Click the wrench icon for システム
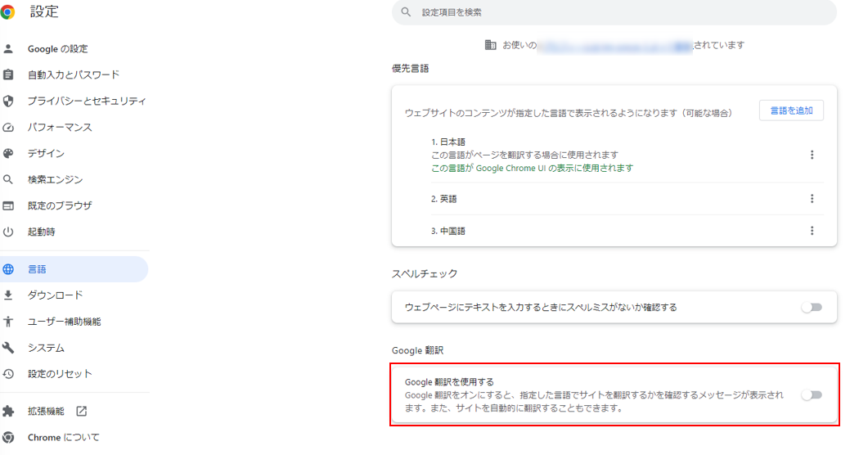 tap(8, 348)
